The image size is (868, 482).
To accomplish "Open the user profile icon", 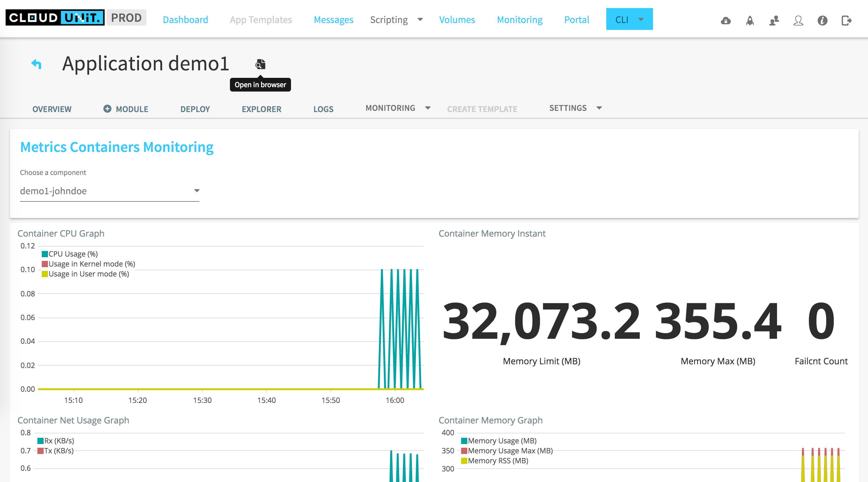I will [x=798, y=21].
